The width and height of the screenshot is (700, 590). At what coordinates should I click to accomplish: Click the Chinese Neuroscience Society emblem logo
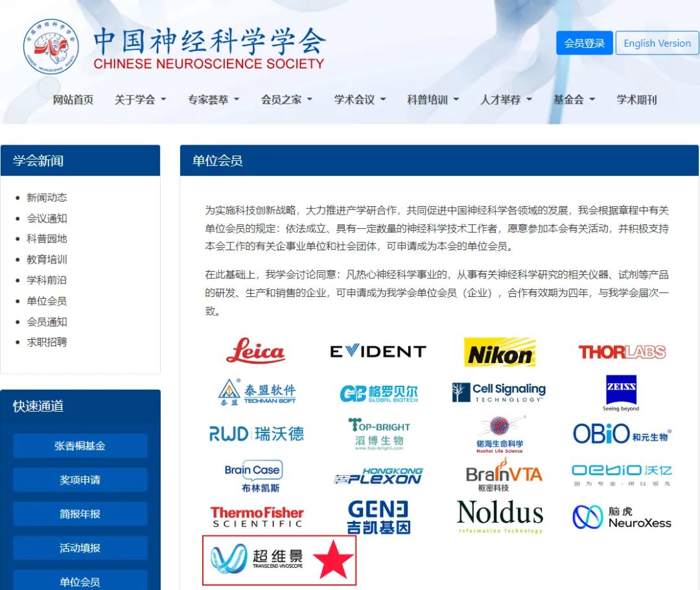point(51,47)
